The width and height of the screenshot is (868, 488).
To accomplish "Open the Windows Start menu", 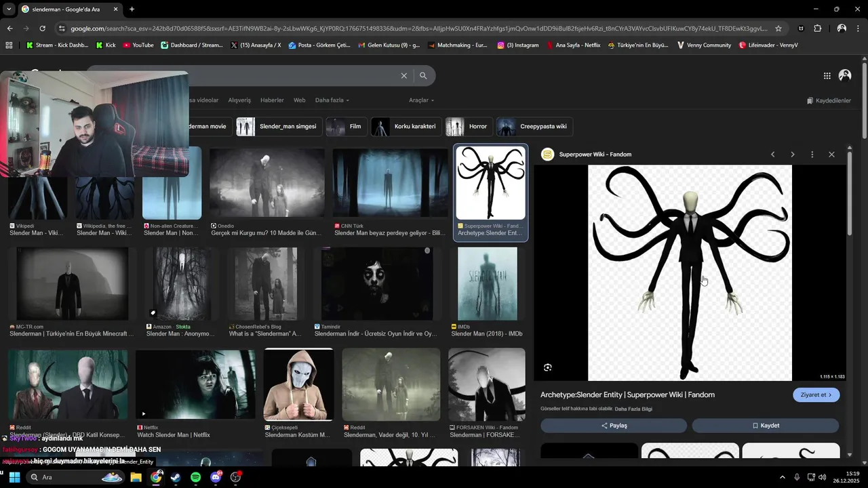I will click(14, 477).
